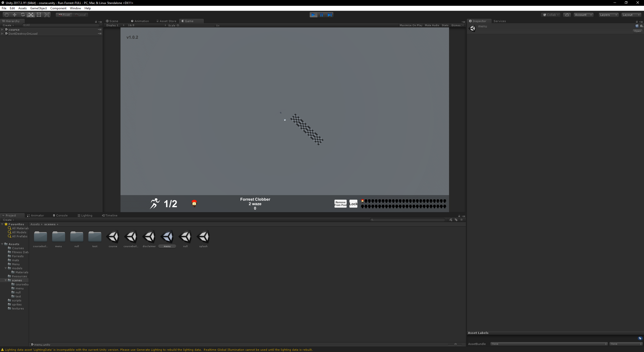This screenshot has width=644, height=352.
Task: Select the Move tool
Action: [15, 15]
